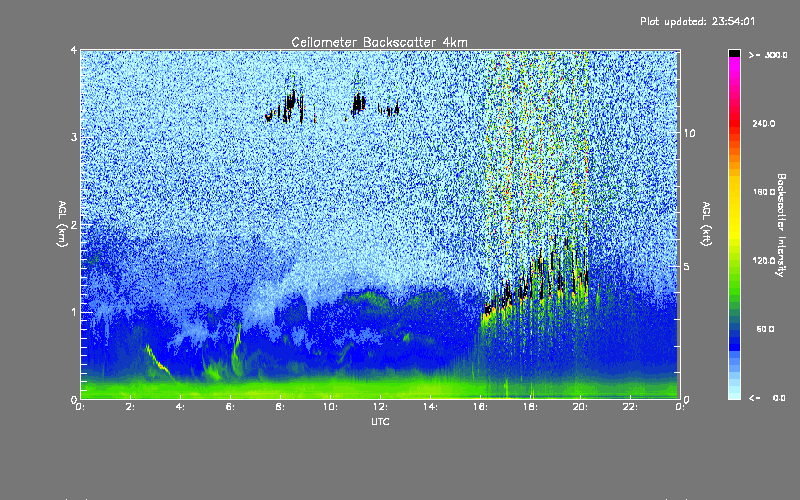The width and height of the screenshot is (800, 500).
Task: Click the '60.0' colorbar value
Action: click(765, 329)
